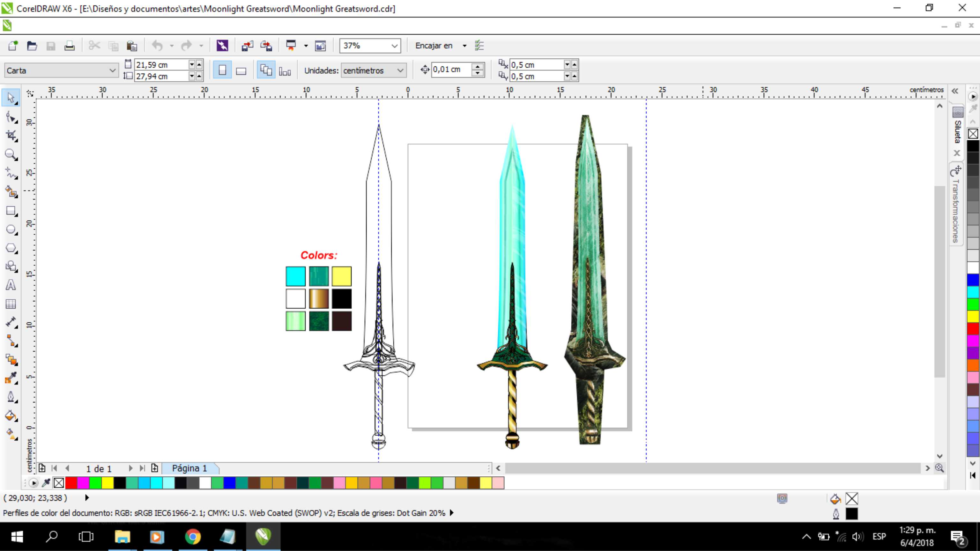The width and height of the screenshot is (980, 551).
Task: Expand document color profiles flyout arrow
Action: 452,513
